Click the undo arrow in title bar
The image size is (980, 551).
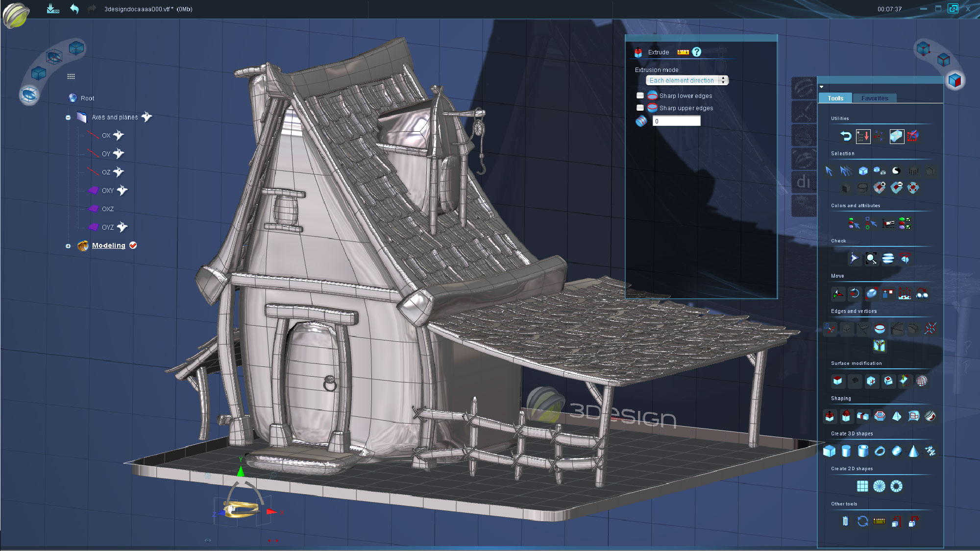[74, 9]
